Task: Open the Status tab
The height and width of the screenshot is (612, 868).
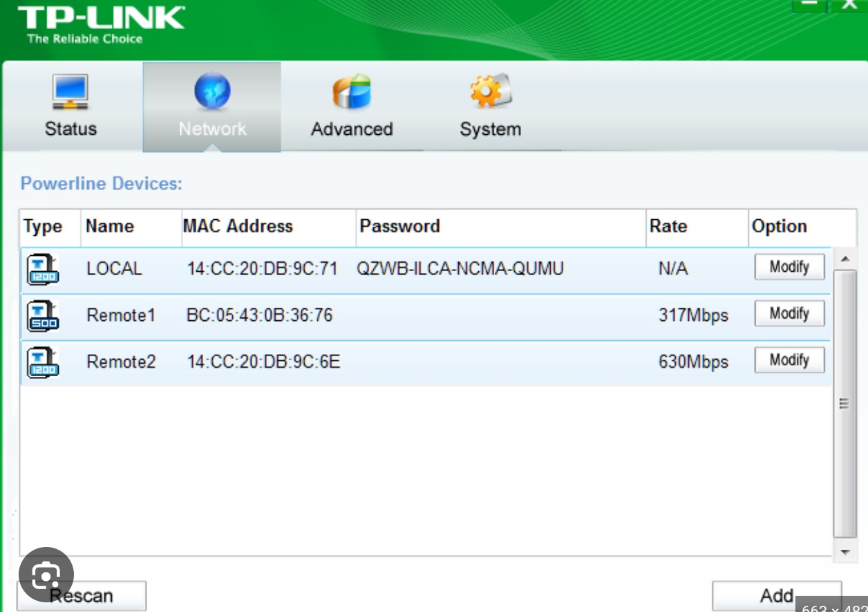Action: 73,106
